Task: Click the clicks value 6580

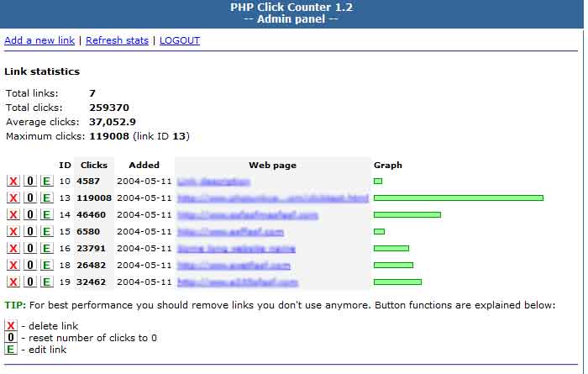Action: pos(88,231)
